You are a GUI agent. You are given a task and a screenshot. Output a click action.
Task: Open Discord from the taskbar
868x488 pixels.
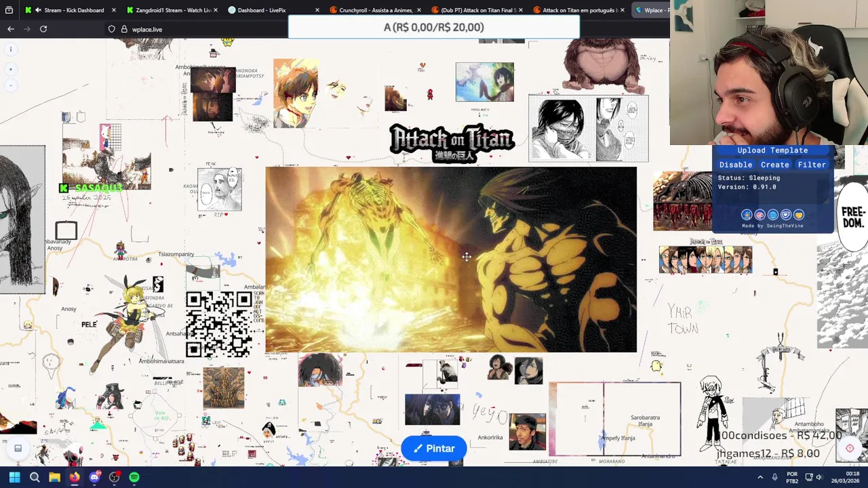[x=94, y=477]
